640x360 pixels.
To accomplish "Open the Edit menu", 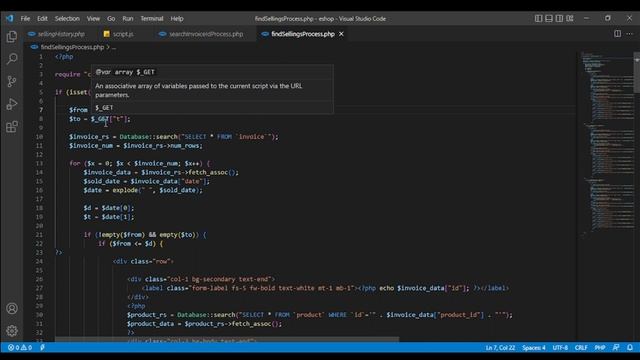I will [42, 18].
